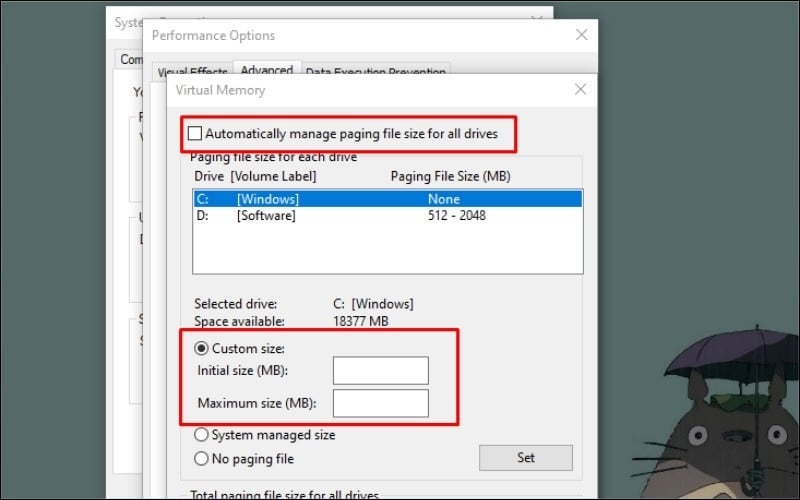Click the partially hidden Computer Name tab

(130, 59)
